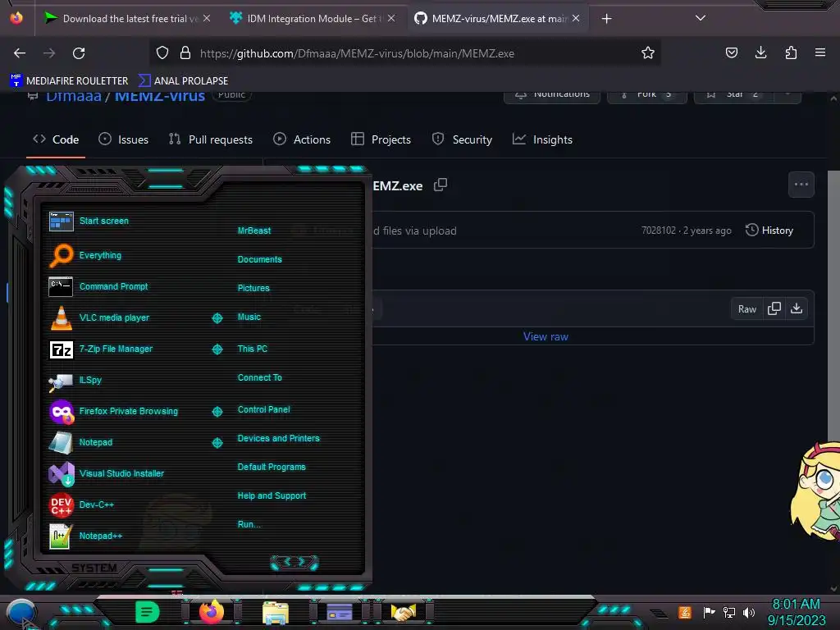The width and height of the screenshot is (840, 630).
Task: Open GitHub Insights tab
Action: click(x=543, y=139)
